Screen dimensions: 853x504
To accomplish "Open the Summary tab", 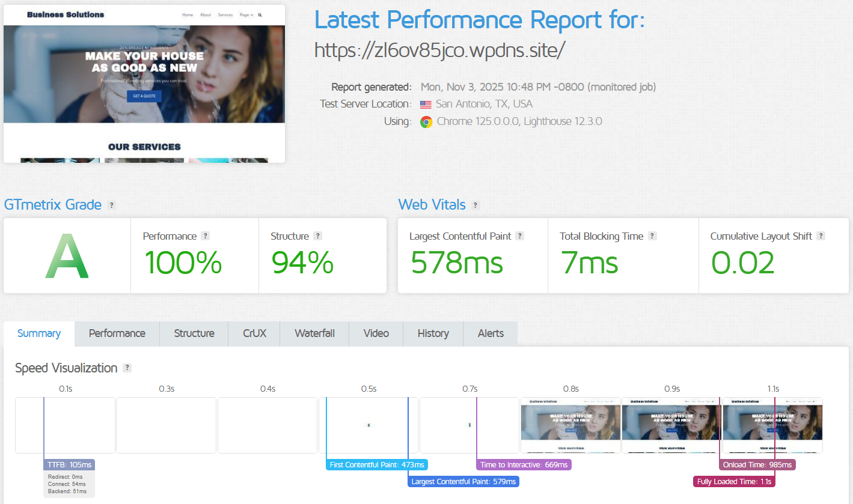I will (39, 333).
